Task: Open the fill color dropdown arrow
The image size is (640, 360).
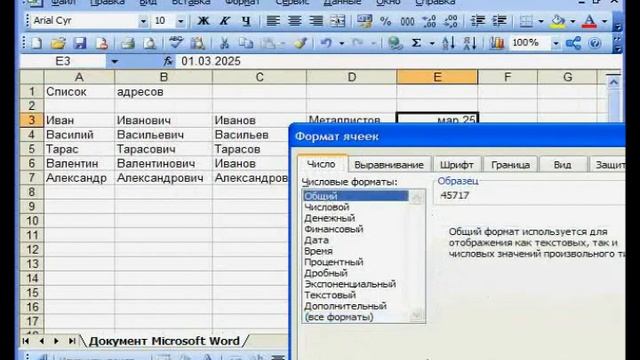Action: (573, 21)
